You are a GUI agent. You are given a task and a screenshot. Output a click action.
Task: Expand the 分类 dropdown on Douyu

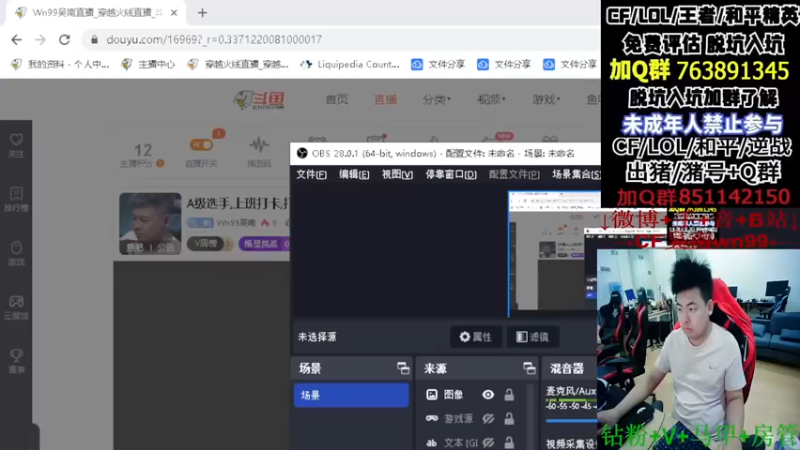pos(436,99)
